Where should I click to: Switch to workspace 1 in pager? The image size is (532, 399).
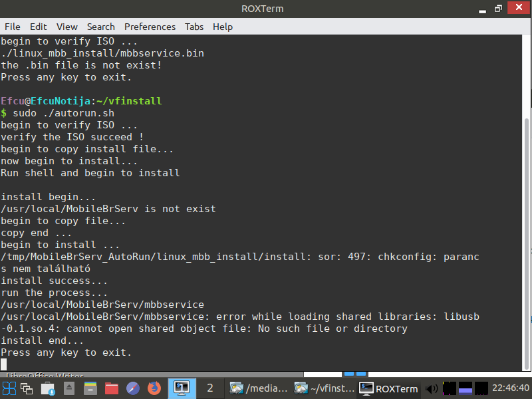point(182,388)
